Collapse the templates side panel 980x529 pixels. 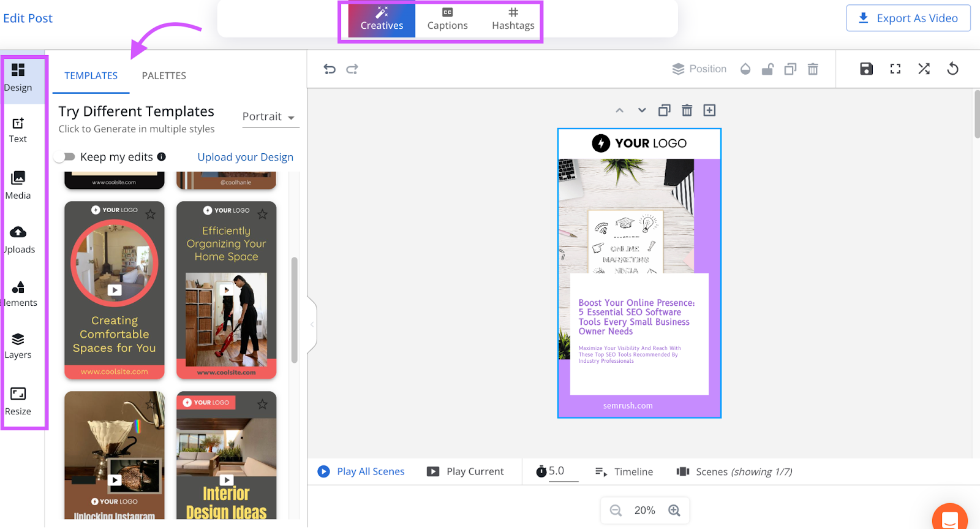pyautogui.click(x=312, y=324)
